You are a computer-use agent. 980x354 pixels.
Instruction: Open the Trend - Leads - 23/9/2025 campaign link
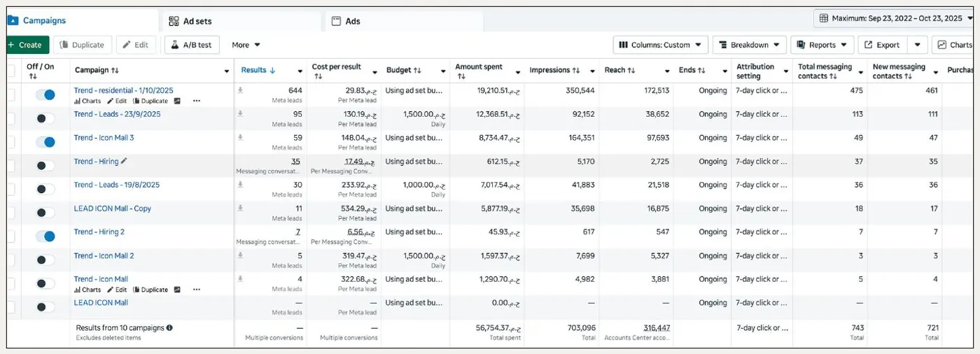coord(117,114)
